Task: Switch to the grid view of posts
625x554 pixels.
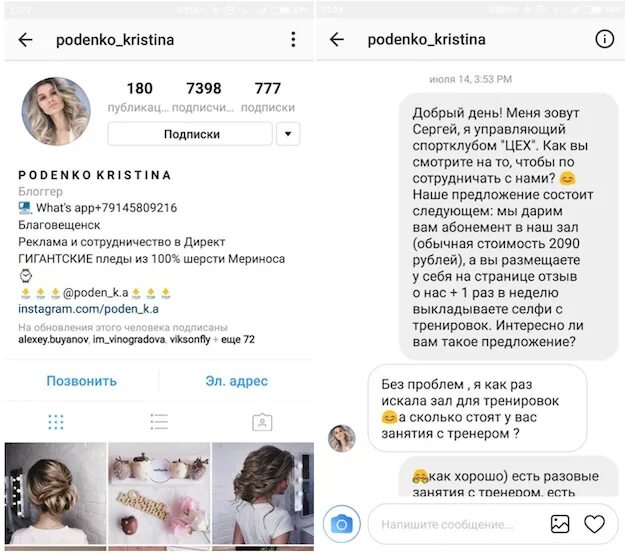Action: click(56, 422)
